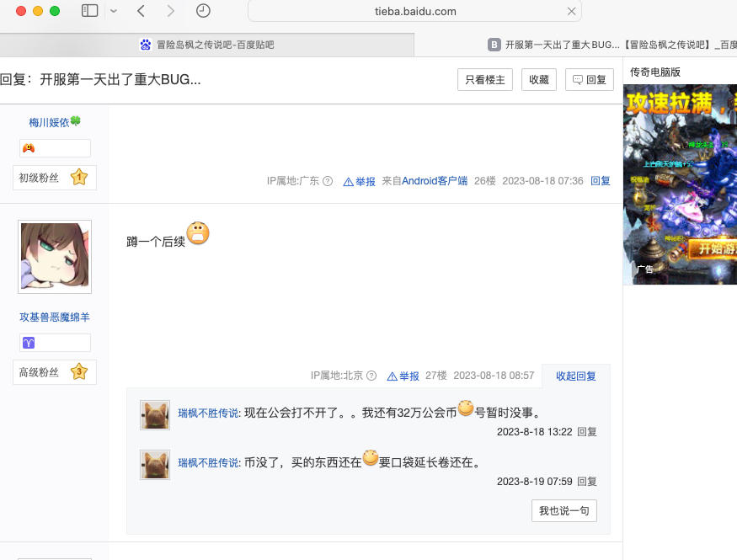The height and width of the screenshot is (560, 737).
Task: Click the 开始游戏 button in the ad
Action: (x=712, y=249)
